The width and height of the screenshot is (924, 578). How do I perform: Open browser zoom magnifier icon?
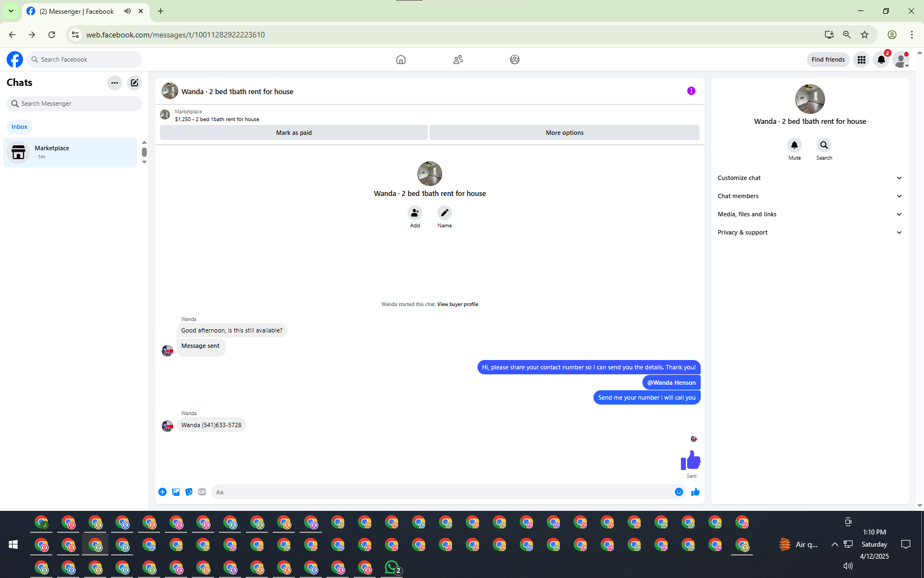(x=847, y=35)
